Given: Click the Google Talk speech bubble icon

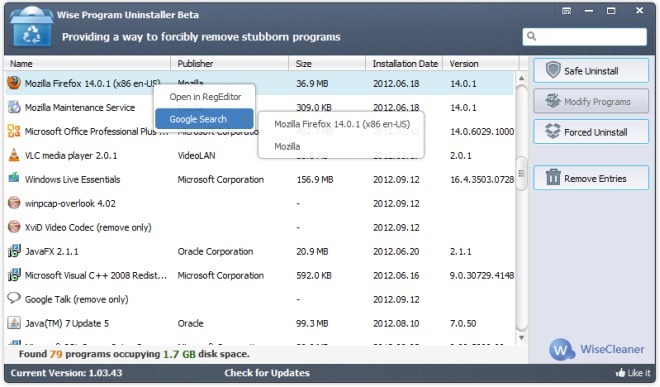Looking at the screenshot, I should [x=14, y=298].
